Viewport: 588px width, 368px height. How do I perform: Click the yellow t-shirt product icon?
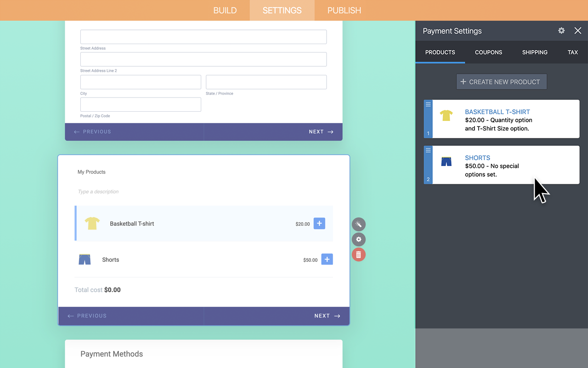446,116
